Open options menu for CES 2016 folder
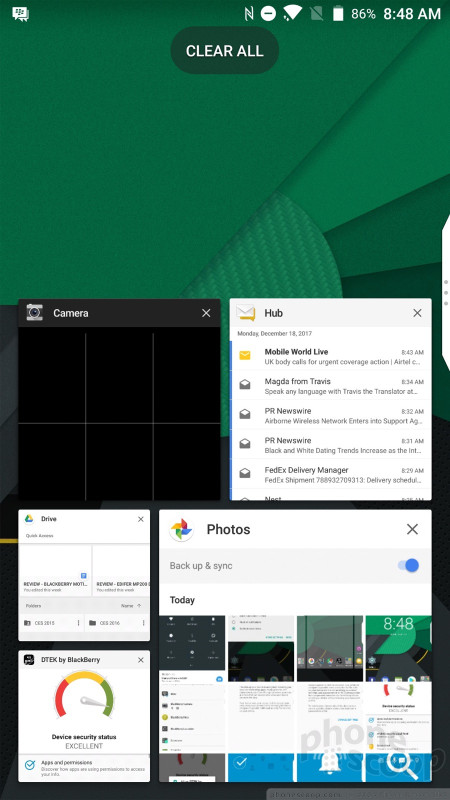This screenshot has height=800, width=450. pos(143,623)
